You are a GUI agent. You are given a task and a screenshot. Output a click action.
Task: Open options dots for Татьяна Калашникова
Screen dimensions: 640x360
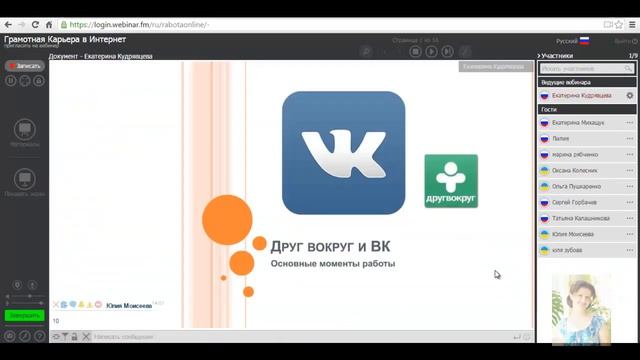[630, 218]
